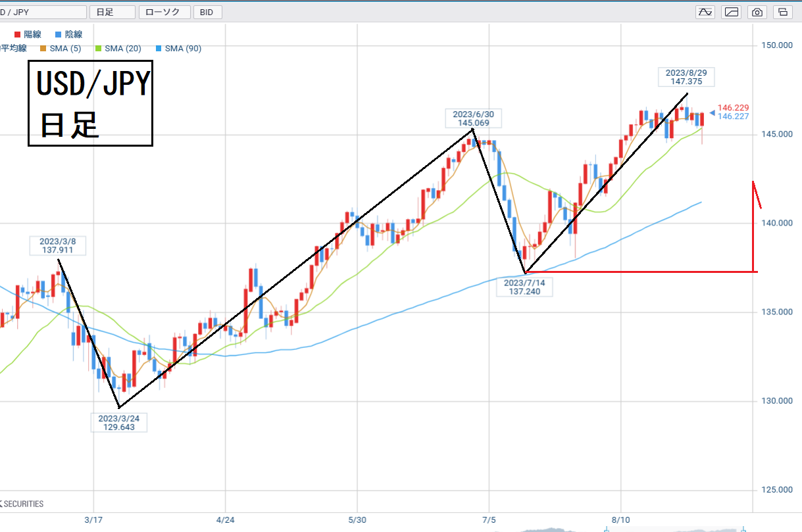The image size is (802, 532).
Task: Click the 5/30 date axis label
Action: pyautogui.click(x=357, y=520)
